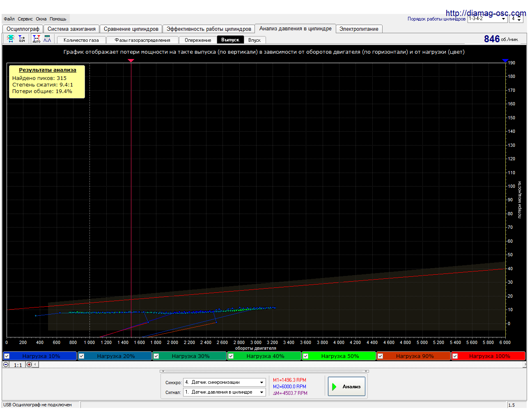Click the Результаты анализа info box
The width and height of the screenshot is (532, 410).
click(47, 82)
